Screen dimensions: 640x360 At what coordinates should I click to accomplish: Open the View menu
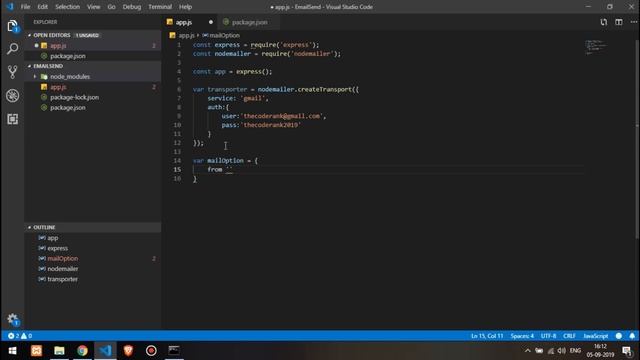pyautogui.click(x=93, y=7)
